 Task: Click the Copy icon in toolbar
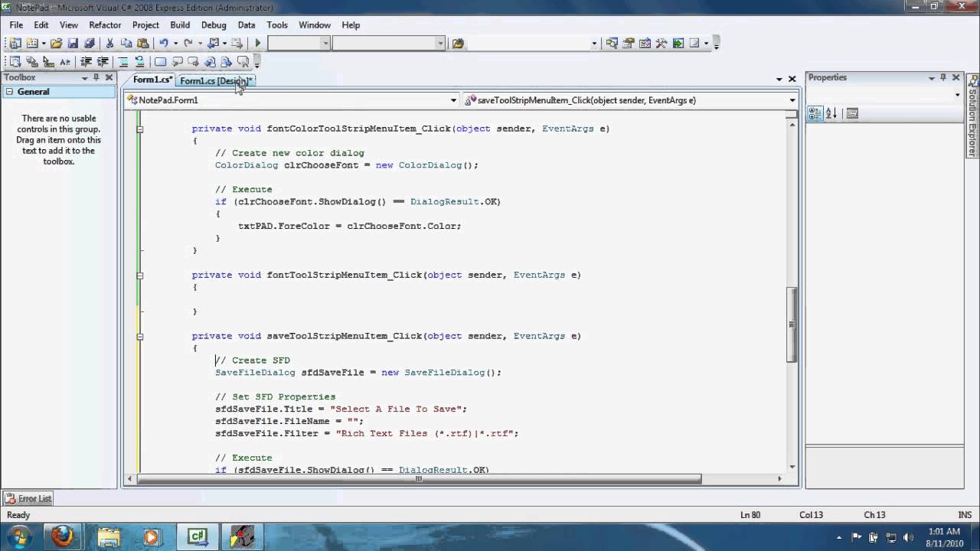coord(126,44)
